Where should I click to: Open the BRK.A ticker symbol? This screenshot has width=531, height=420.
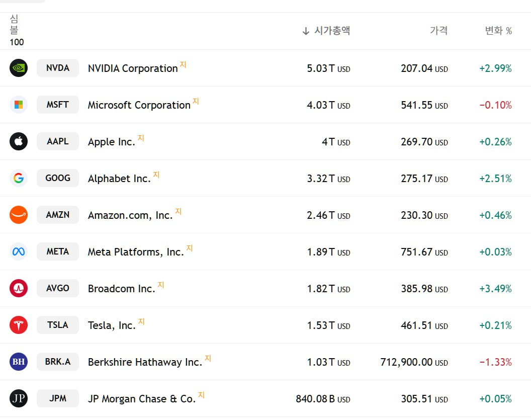(57, 362)
